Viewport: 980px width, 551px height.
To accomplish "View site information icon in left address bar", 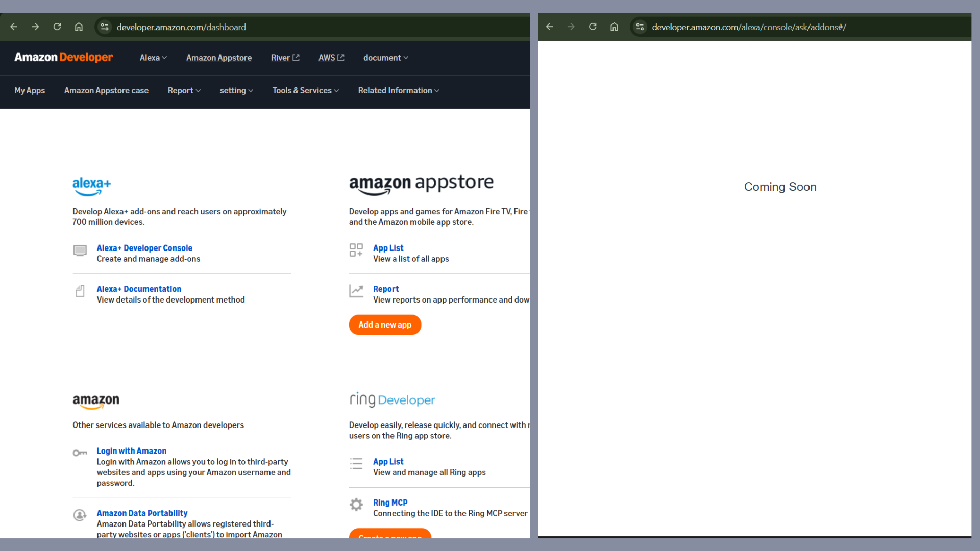I will (105, 27).
